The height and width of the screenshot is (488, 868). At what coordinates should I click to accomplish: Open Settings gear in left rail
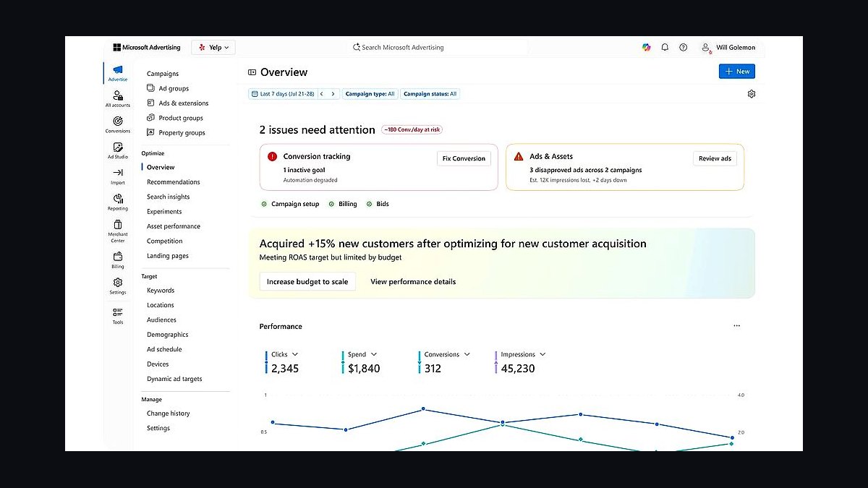click(117, 286)
